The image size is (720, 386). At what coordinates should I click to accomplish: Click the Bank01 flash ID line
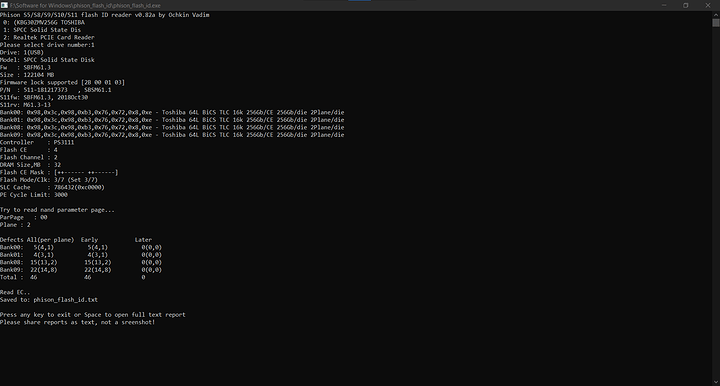[172, 120]
